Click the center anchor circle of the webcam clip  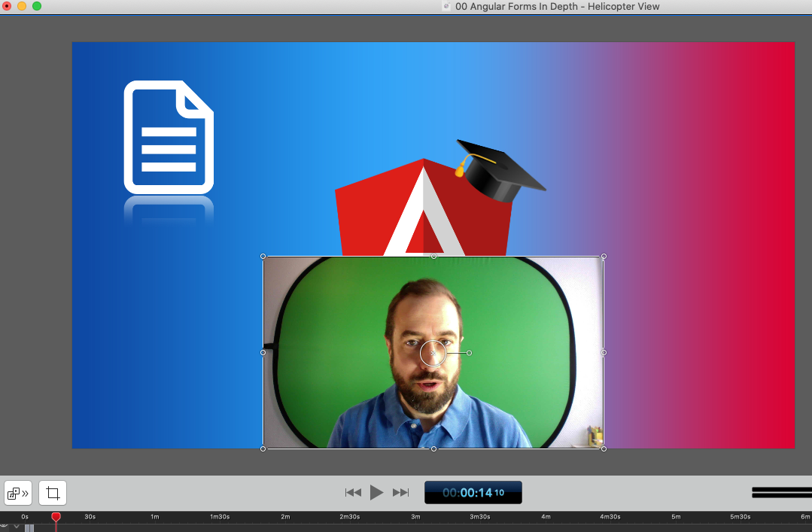point(433,353)
